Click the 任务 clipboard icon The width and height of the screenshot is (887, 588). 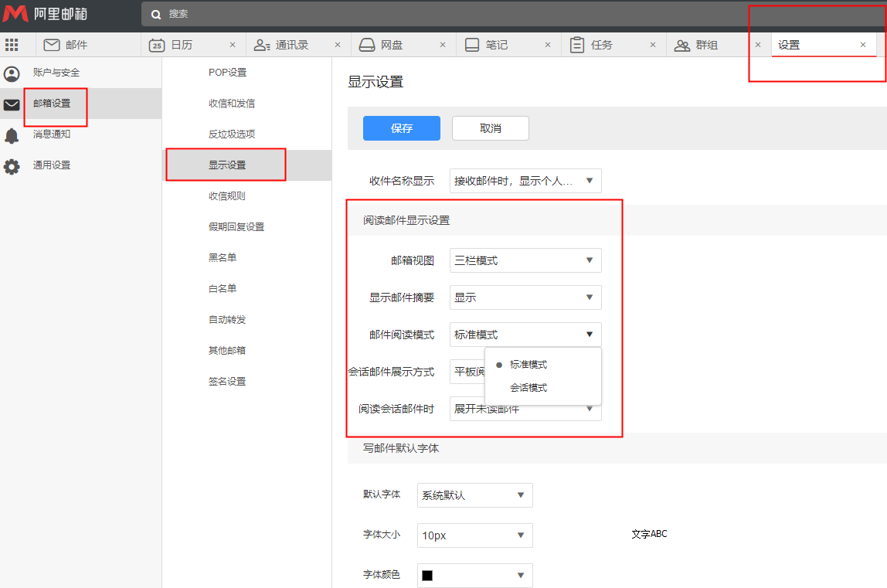pyautogui.click(x=577, y=45)
